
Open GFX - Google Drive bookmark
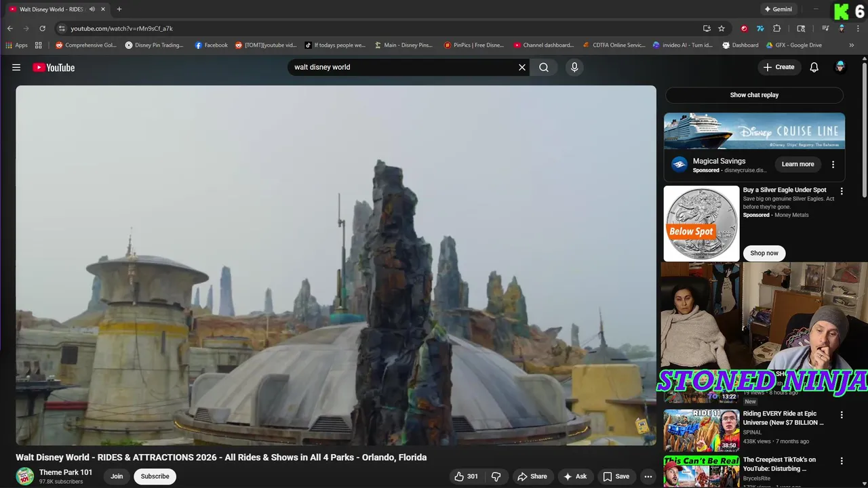click(x=794, y=45)
